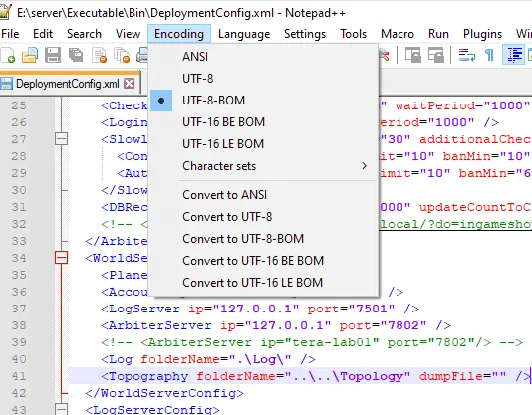Click Convert to UTF-16 BE BOM
This screenshot has height=415, width=532.
(263, 261)
